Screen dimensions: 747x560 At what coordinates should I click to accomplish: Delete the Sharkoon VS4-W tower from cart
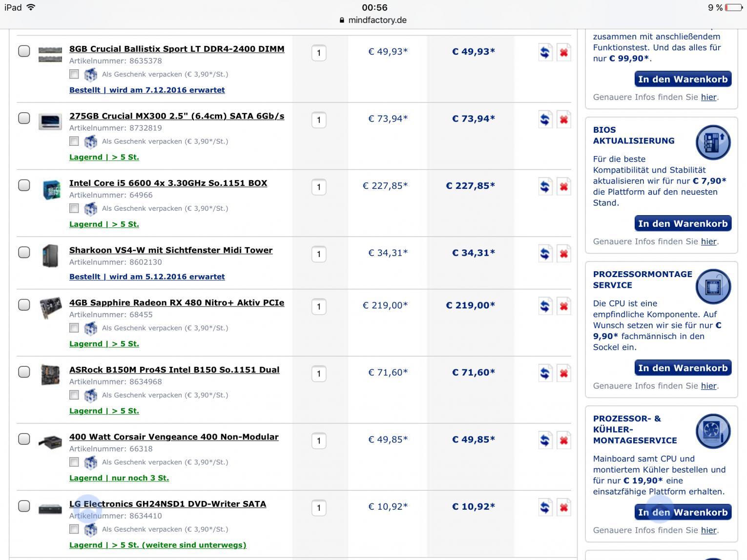point(564,254)
